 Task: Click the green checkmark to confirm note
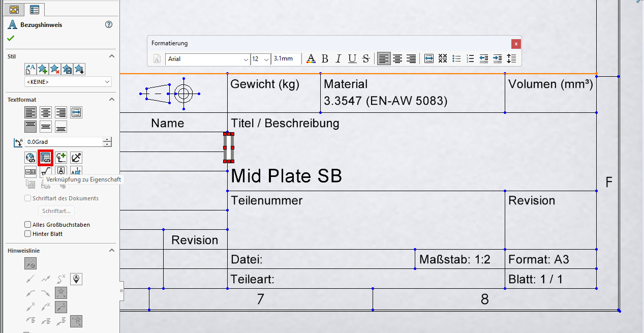[11, 38]
